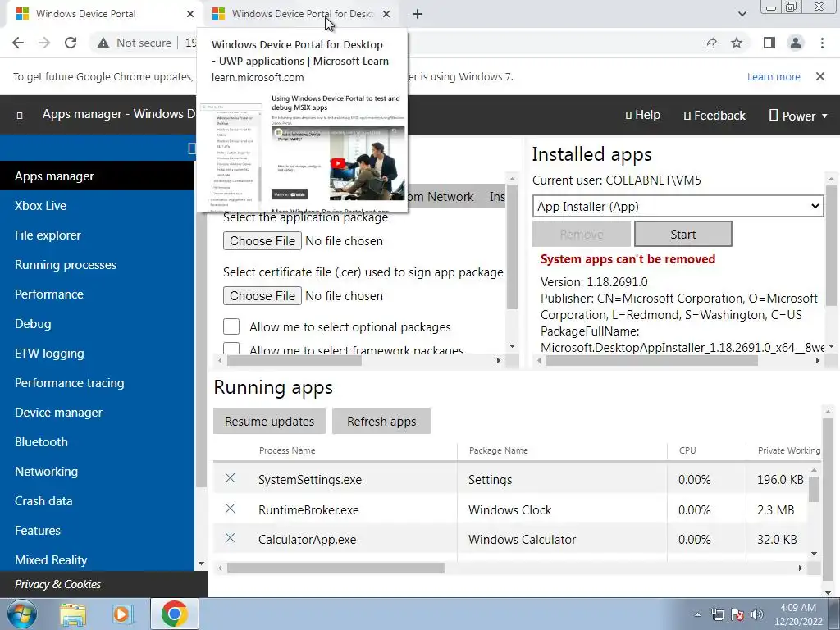Enable Allow me to select optional packages
Screen dimensions: 840x630
[x=231, y=326]
